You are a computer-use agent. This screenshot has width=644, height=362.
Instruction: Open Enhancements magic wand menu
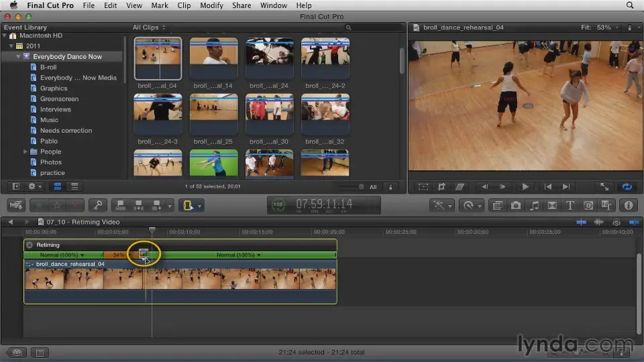[x=441, y=205]
